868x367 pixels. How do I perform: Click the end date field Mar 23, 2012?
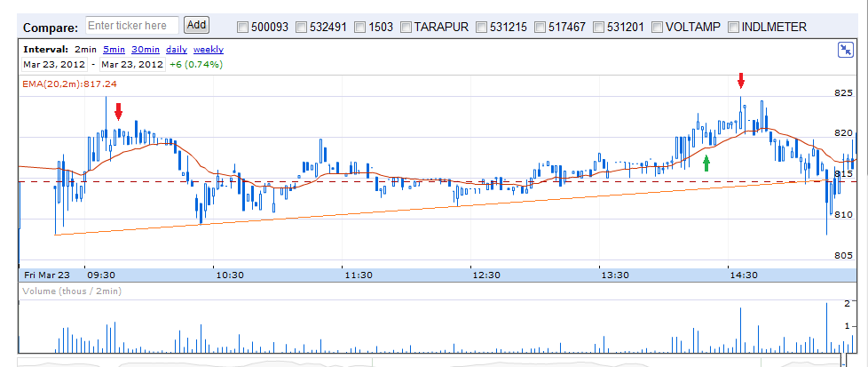click(132, 64)
